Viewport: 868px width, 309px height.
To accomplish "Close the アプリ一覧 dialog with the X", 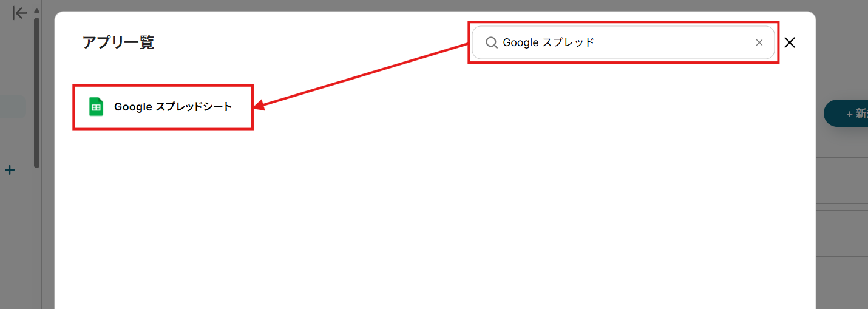I will 790,42.
